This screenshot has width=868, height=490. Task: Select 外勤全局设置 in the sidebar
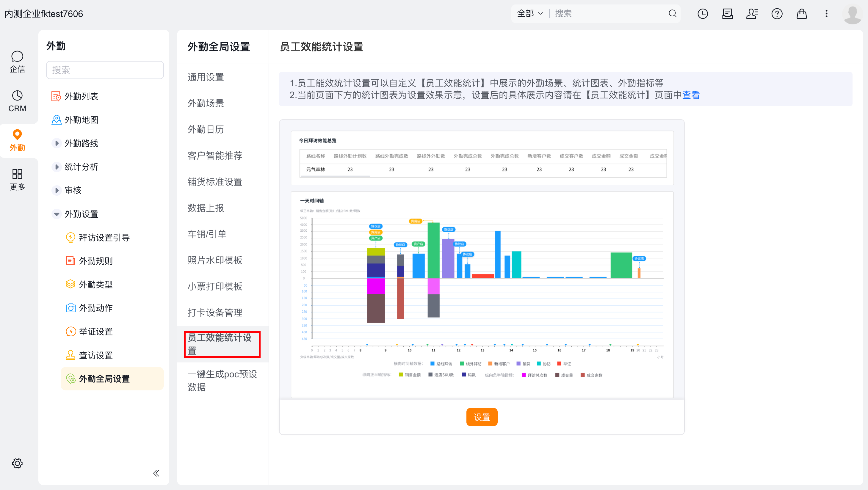pos(112,379)
